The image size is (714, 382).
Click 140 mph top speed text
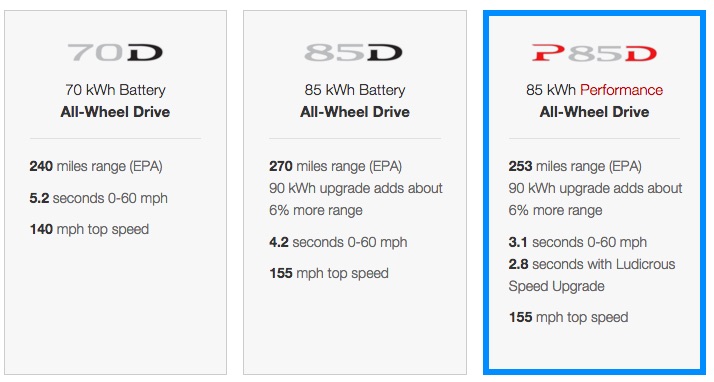89,229
